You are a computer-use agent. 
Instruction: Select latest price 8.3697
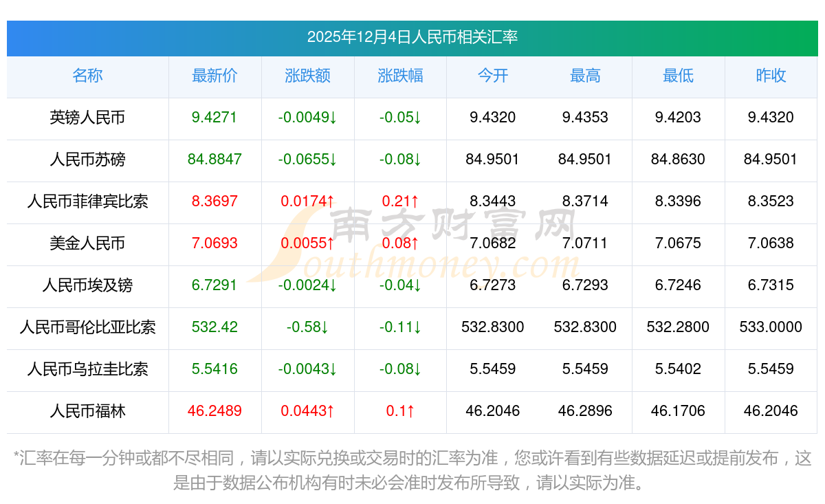pos(214,201)
